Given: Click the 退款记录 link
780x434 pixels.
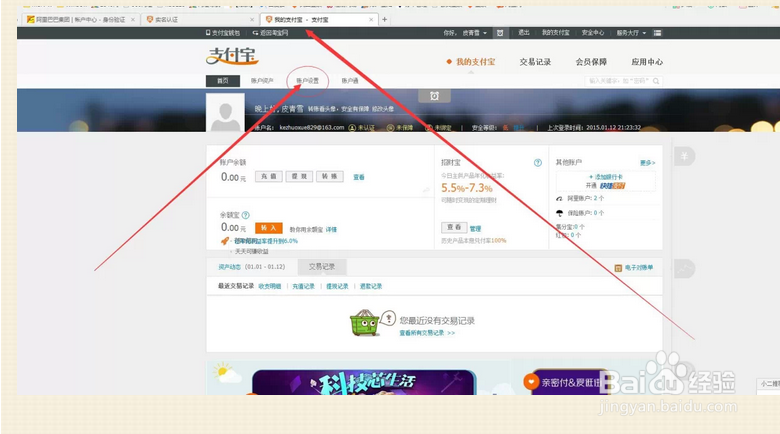Looking at the screenshot, I should [x=371, y=286].
